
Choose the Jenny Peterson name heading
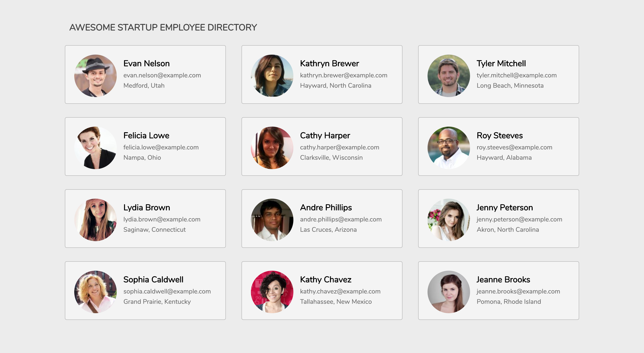[505, 208]
